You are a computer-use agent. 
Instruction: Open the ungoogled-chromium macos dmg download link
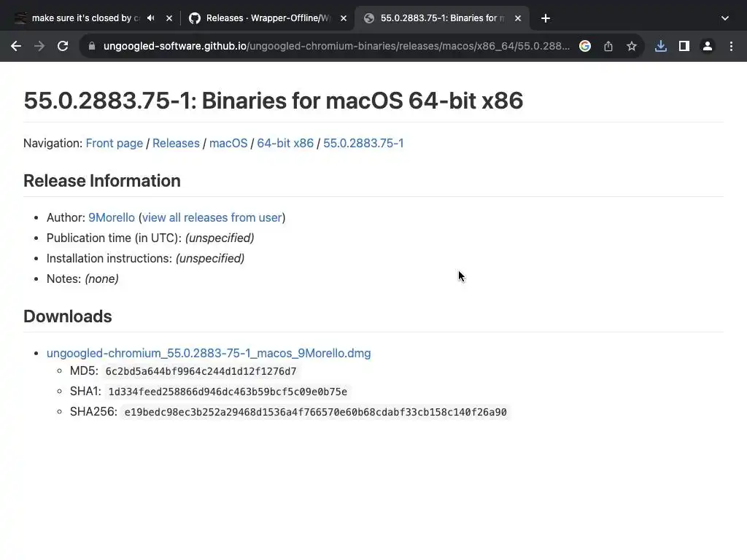pos(209,354)
